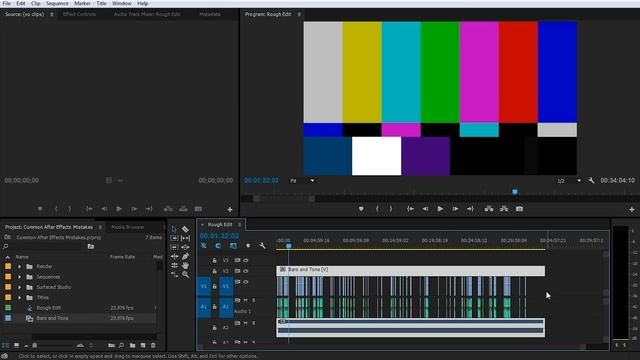640x360 pixels.
Task: Click Mark Out in Program monitor
Action: coord(391,209)
